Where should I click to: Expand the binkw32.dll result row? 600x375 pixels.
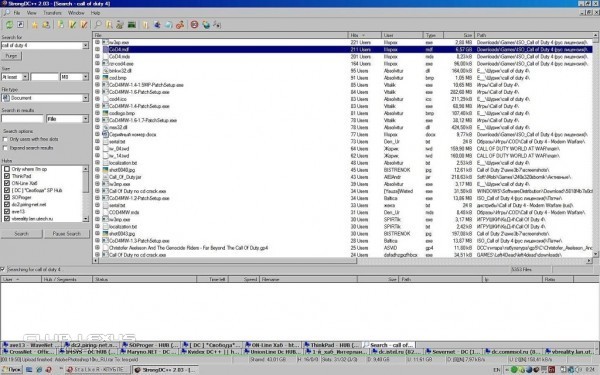pos(97,70)
